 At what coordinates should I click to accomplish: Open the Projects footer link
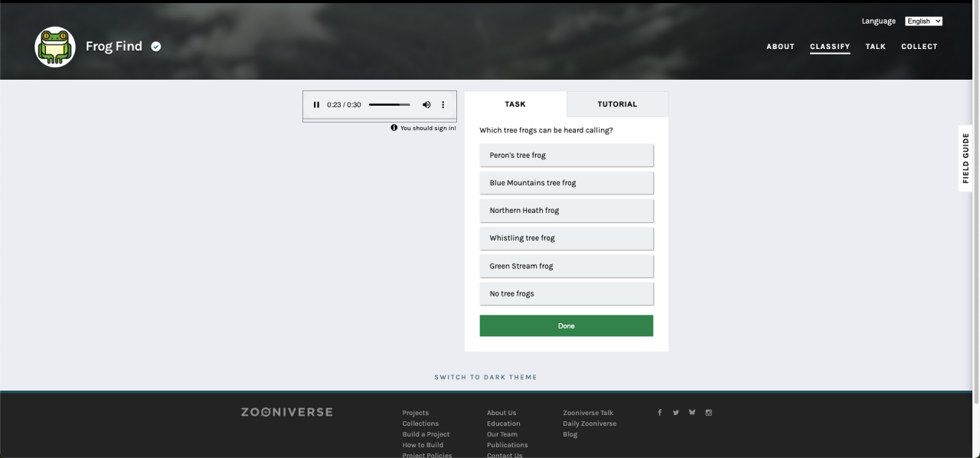[416, 413]
